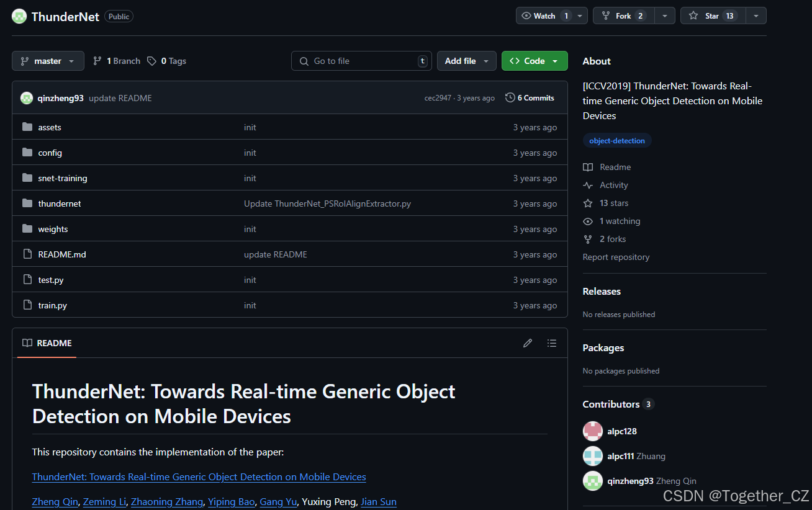The height and width of the screenshot is (510, 812).
Task: Star the ThunderNet repository
Action: coord(713,16)
